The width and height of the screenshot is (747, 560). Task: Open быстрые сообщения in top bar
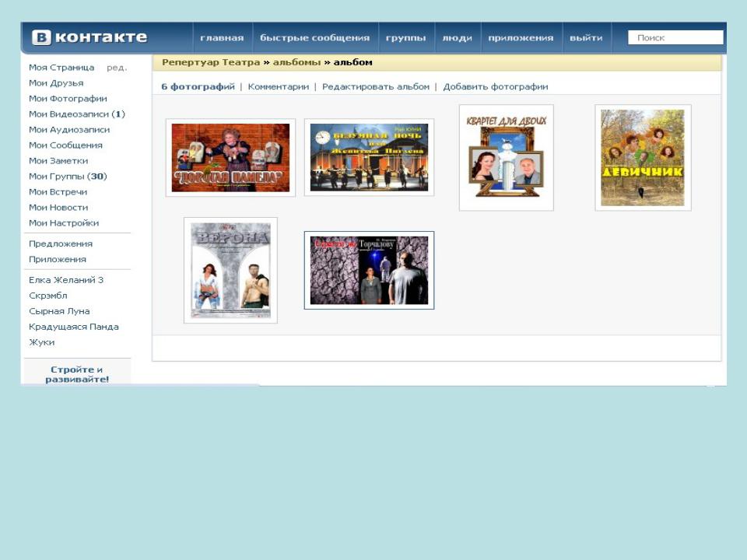pyautogui.click(x=315, y=37)
